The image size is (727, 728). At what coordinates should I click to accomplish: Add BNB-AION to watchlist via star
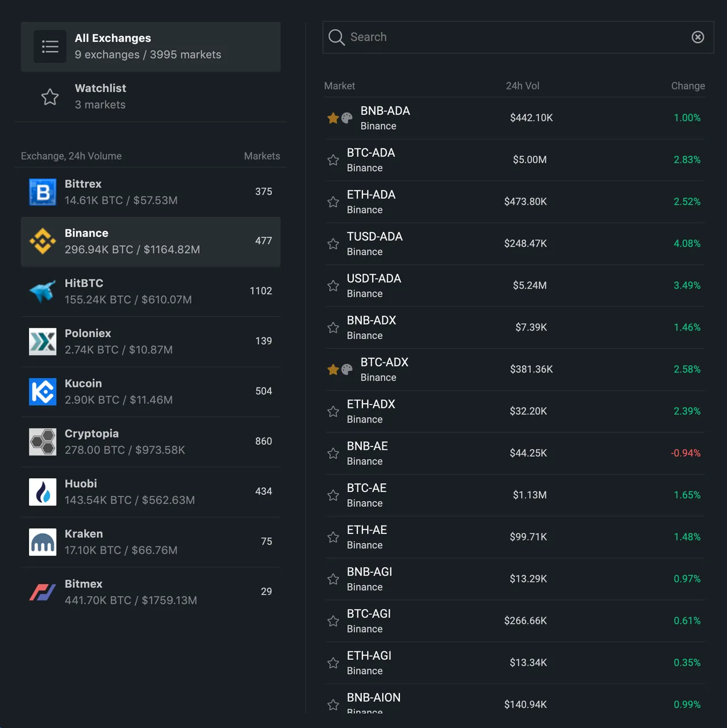click(x=333, y=705)
